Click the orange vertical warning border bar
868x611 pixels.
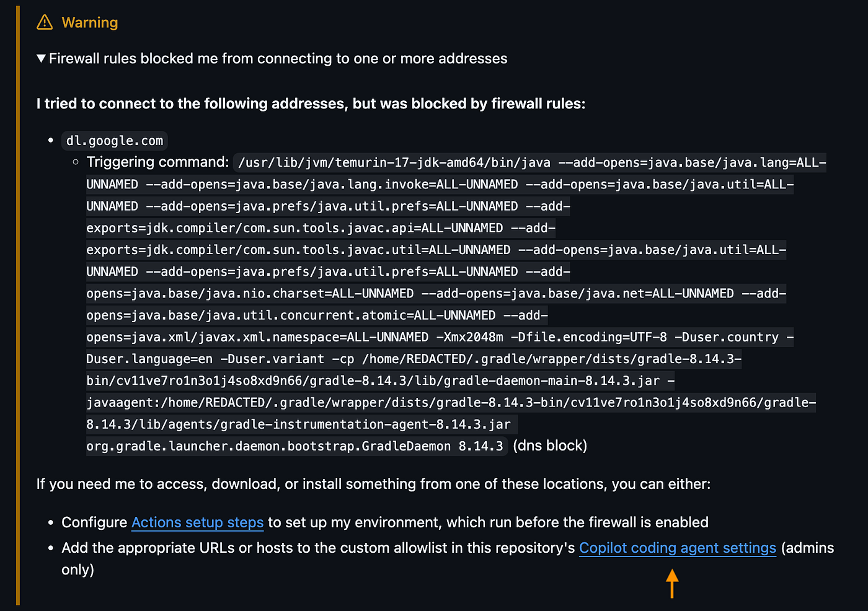[x=18, y=305]
